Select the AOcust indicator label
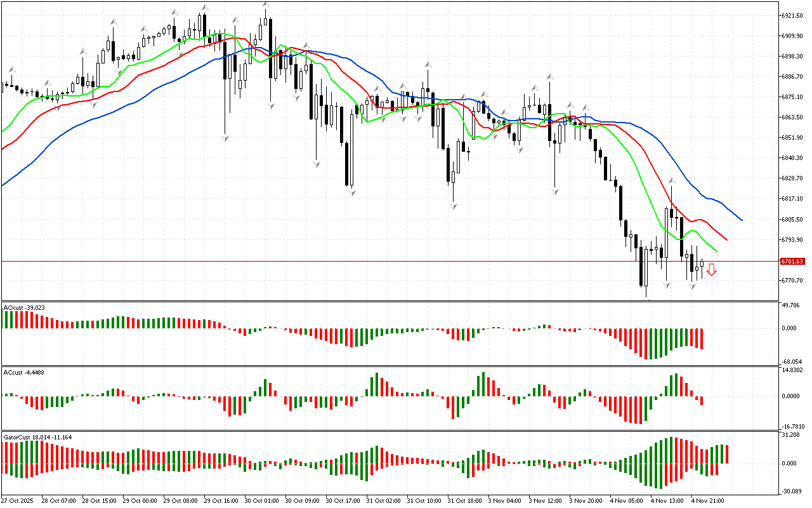 click(x=24, y=307)
